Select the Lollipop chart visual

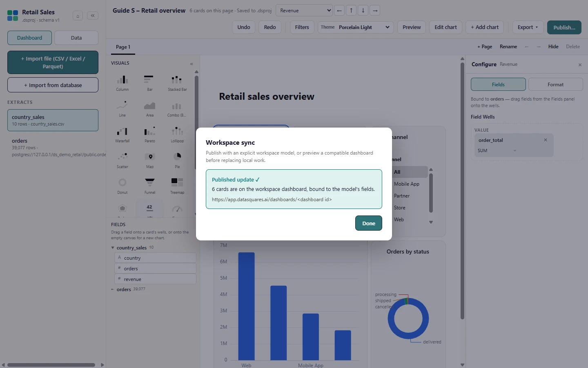177,134
